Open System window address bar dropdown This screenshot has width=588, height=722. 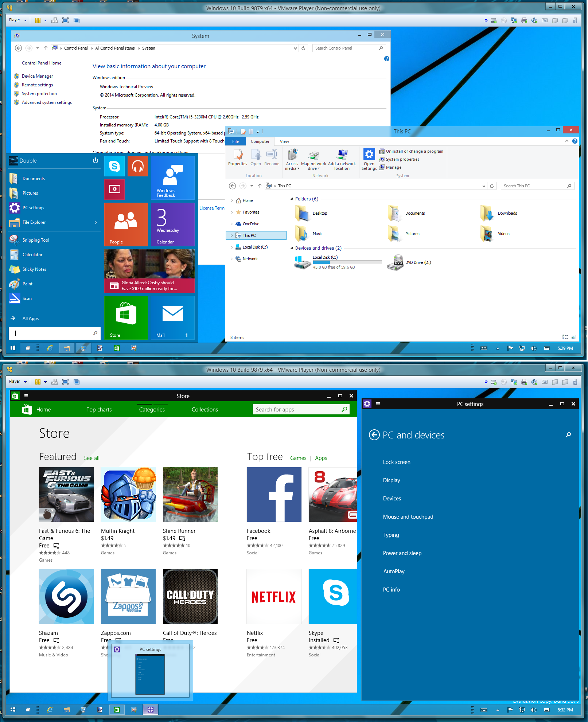295,48
